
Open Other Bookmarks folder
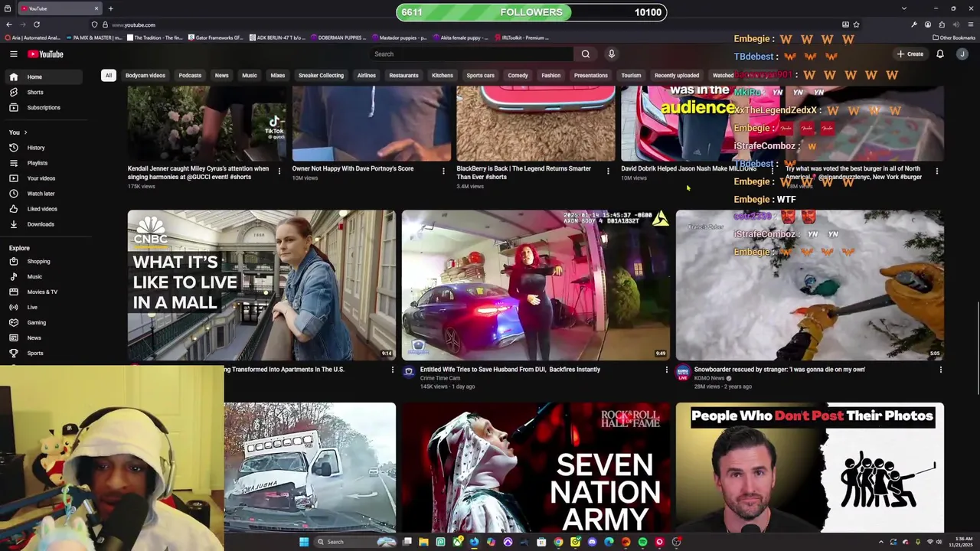pyautogui.click(x=954, y=37)
